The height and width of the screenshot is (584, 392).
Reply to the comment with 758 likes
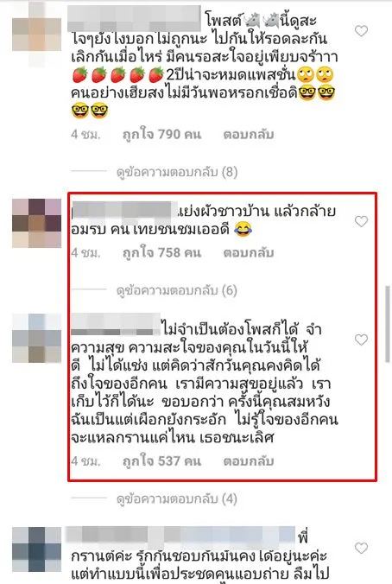coord(249,253)
